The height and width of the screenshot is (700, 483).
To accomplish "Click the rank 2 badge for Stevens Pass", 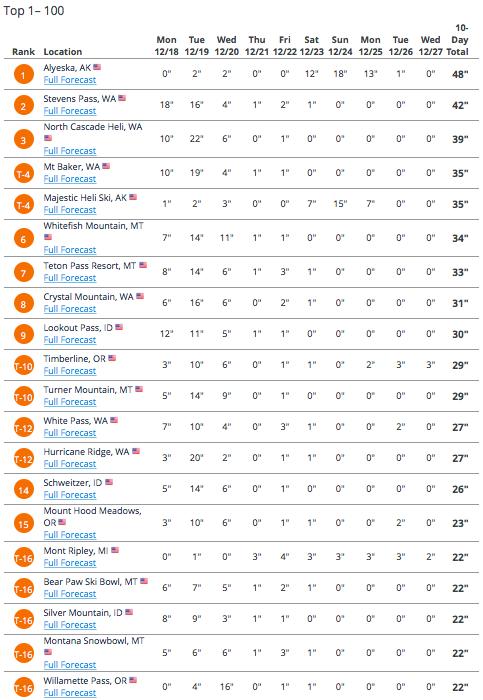I will (24, 105).
